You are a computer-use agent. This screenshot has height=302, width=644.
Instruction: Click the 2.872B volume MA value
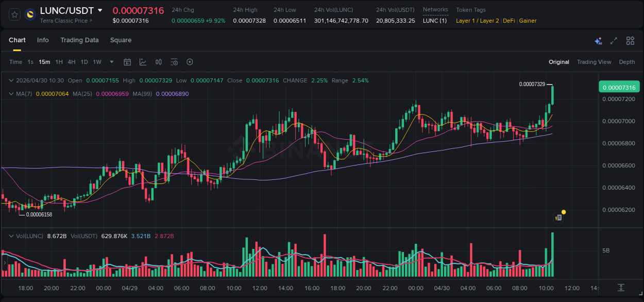(164, 236)
